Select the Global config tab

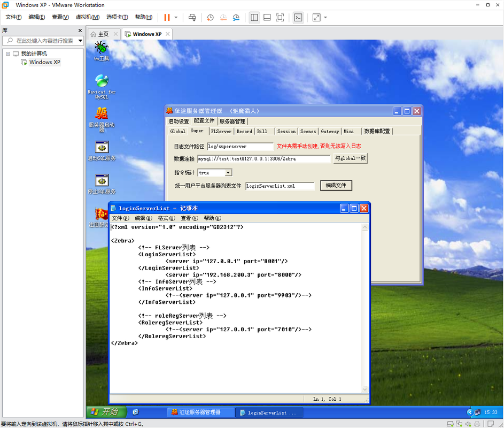coord(177,131)
